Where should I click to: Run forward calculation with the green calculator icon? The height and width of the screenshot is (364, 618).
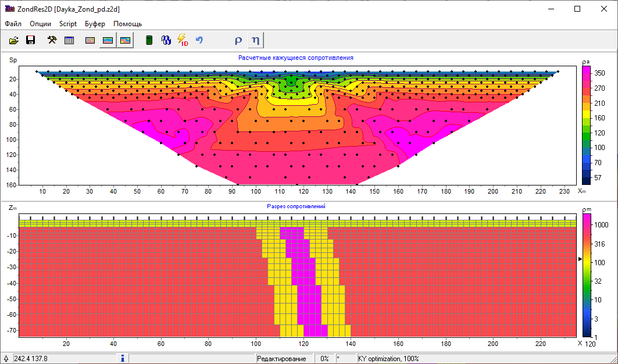pos(149,40)
